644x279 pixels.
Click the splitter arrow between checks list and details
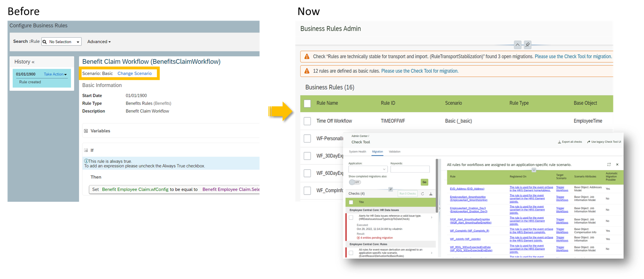click(x=440, y=208)
